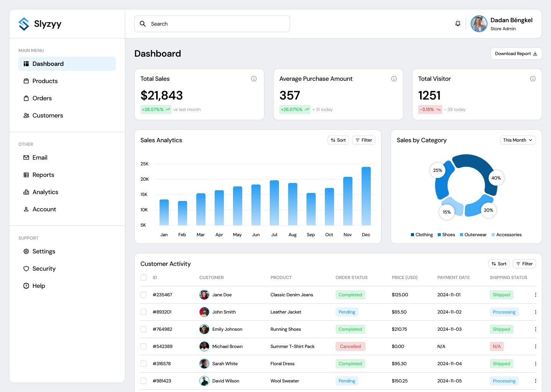Screen dimensions: 551x392
Task: Click the Average Purchase Amount info icon
Action: pyautogui.click(x=394, y=79)
